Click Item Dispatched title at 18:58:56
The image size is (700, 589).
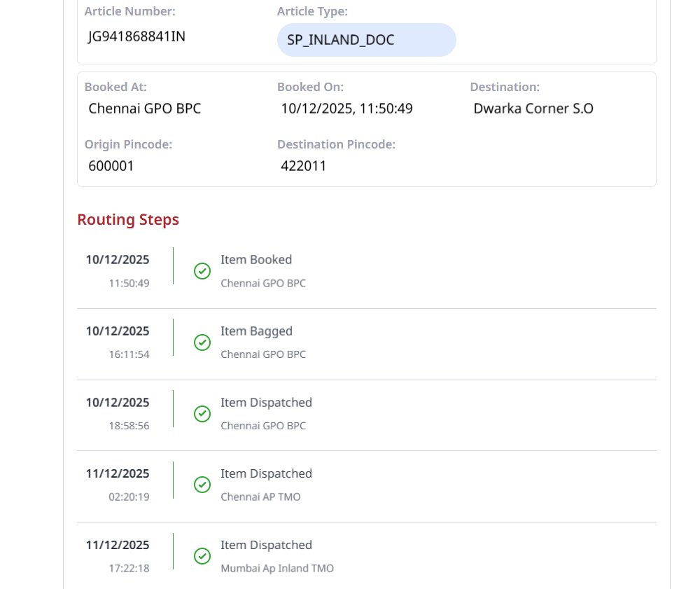[266, 403]
